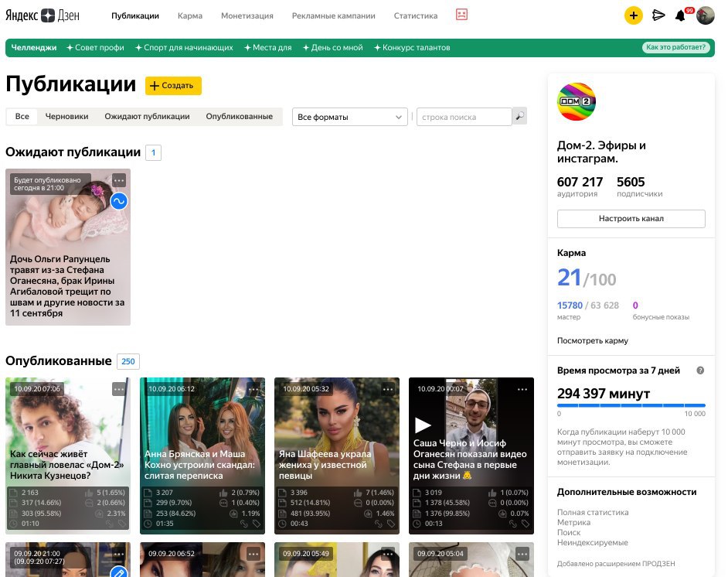
Task: Open Рекламные кампании navigation tab
Action: (333, 15)
